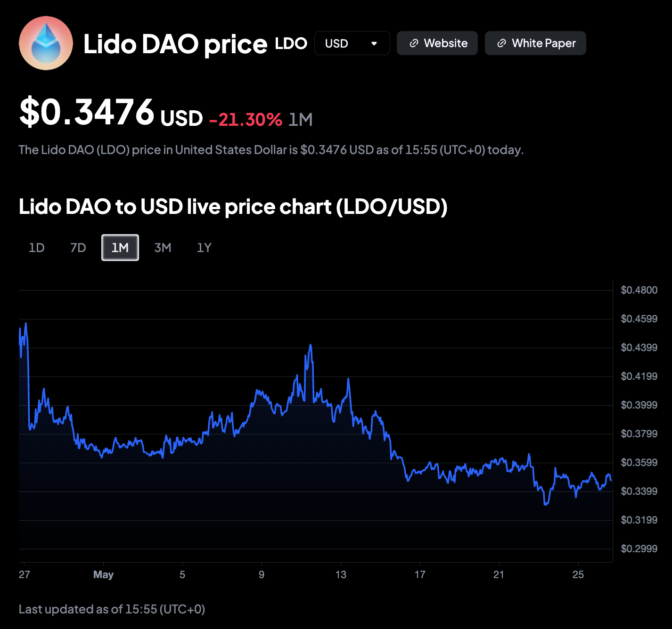Switch chart to 3M range
This screenshot has width=672, height=629.
[x=163, y=247]
